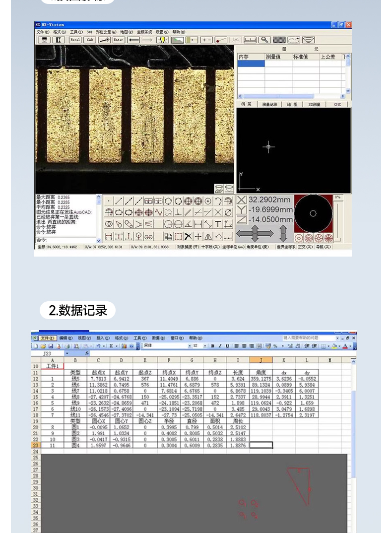Expand the Name Box dropdown showing J23
Viewport: 392px width, 533px height.
pos(67,353)
